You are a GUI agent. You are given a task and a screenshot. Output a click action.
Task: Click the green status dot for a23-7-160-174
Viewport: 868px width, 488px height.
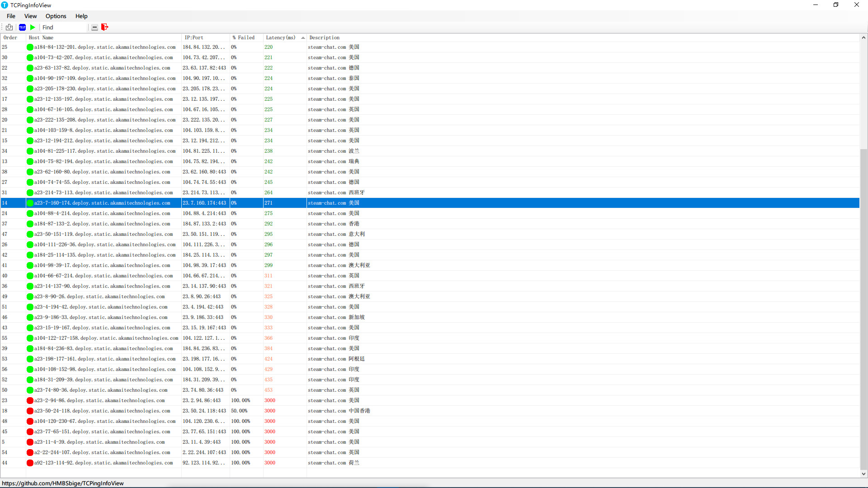(30, 203)
